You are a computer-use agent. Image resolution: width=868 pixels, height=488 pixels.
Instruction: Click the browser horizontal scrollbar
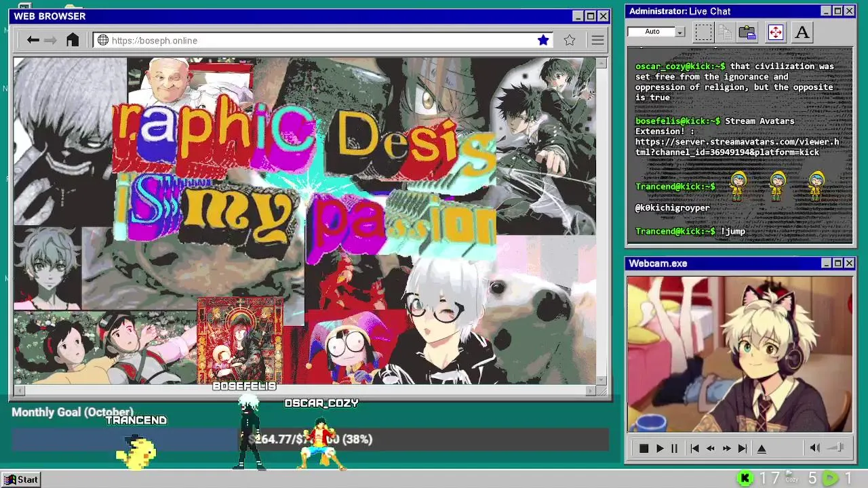pyautogui.click(x=305, y=390)
